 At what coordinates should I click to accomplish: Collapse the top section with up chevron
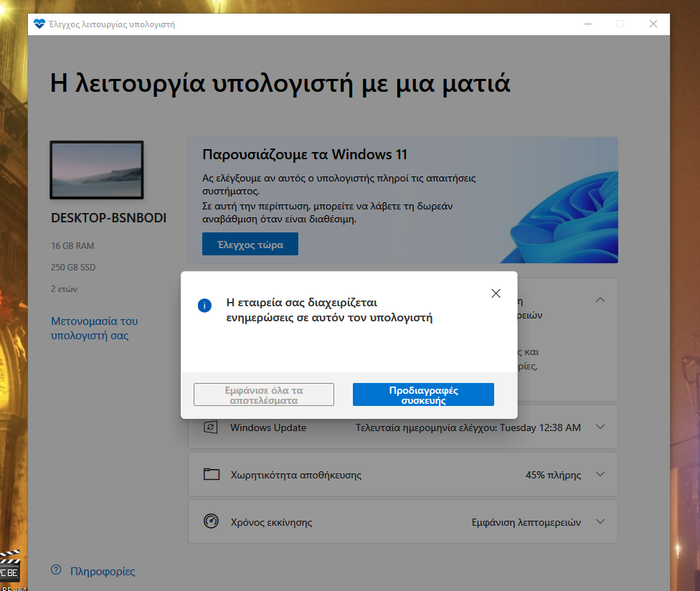coord(600,300)
